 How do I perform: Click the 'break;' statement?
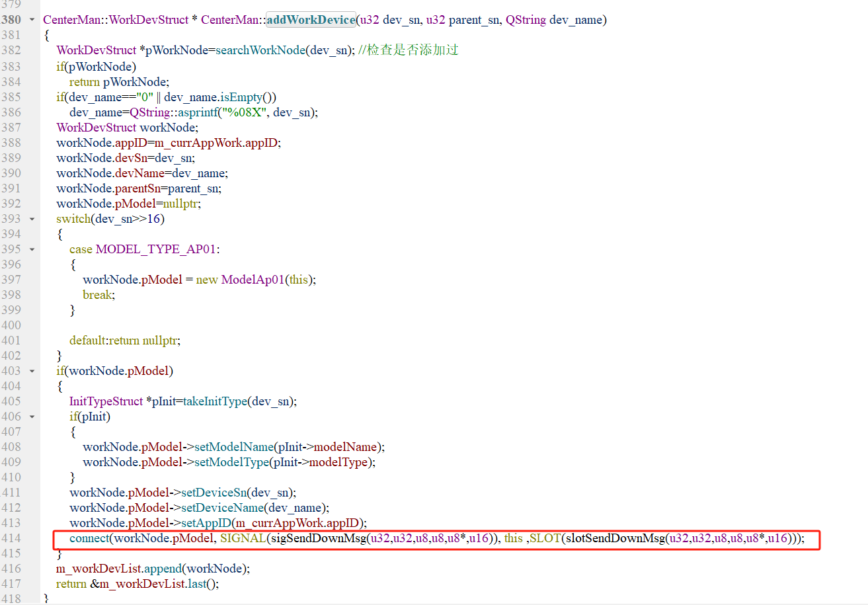tap(99, 295)
